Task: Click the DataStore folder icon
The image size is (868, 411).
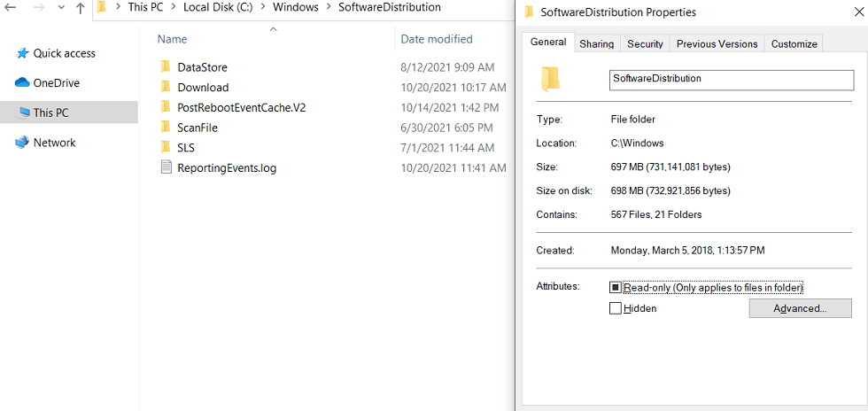Action: click(x=166, y=67)
